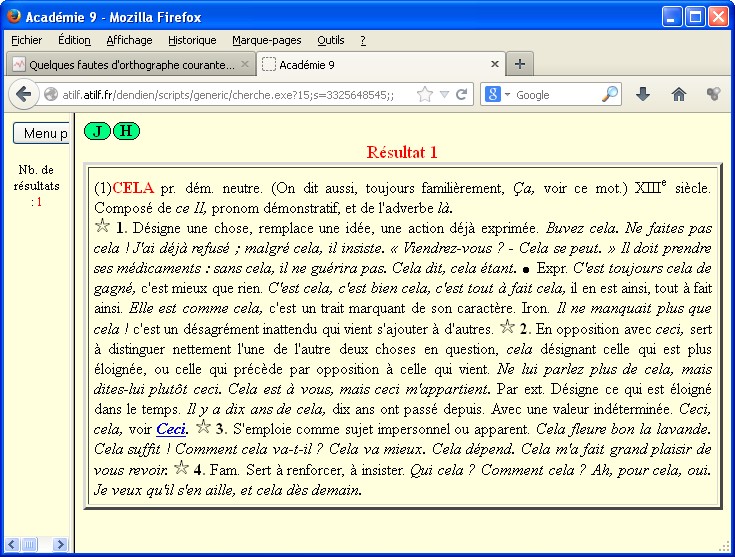This screenshot has height=557, width=735.
Task: Follow the Ceci hyperlink
Action: pyautogui.click(x=171, y=429)
